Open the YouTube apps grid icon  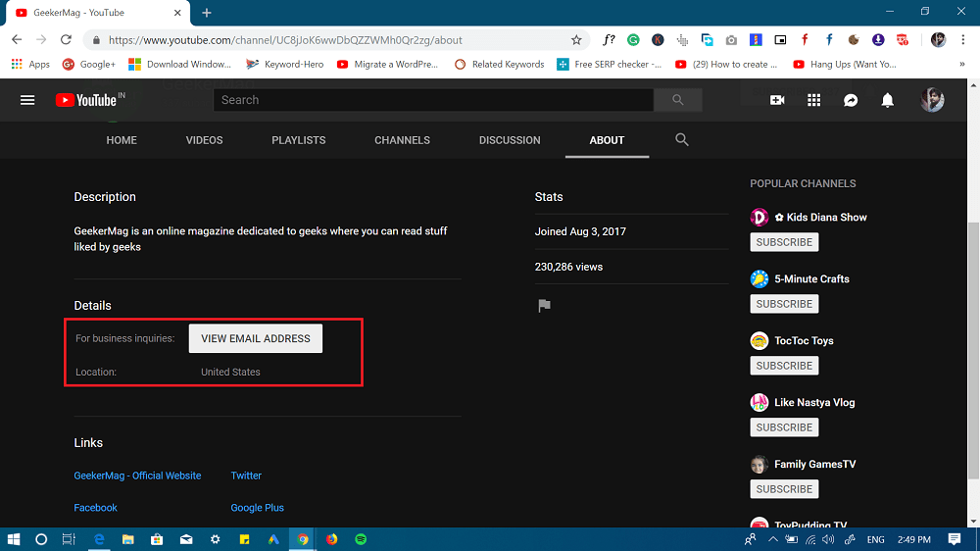(x=813, y=100)
